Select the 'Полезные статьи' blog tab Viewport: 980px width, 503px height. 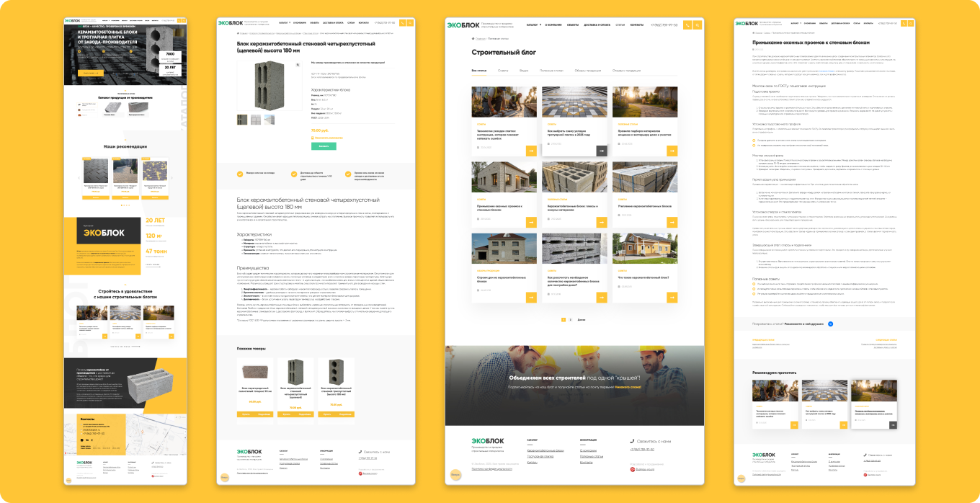pos(551,71)
